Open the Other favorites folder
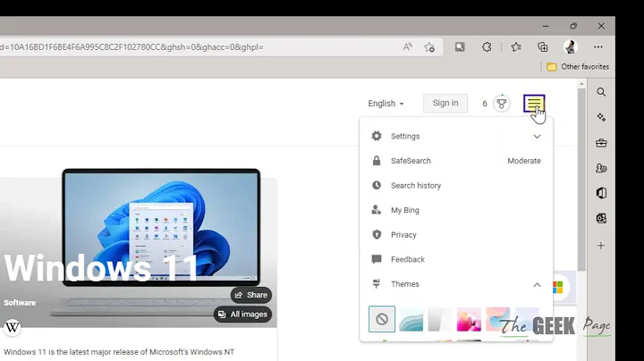Viewport: 644px width, 361px height. tap(578, 66)
